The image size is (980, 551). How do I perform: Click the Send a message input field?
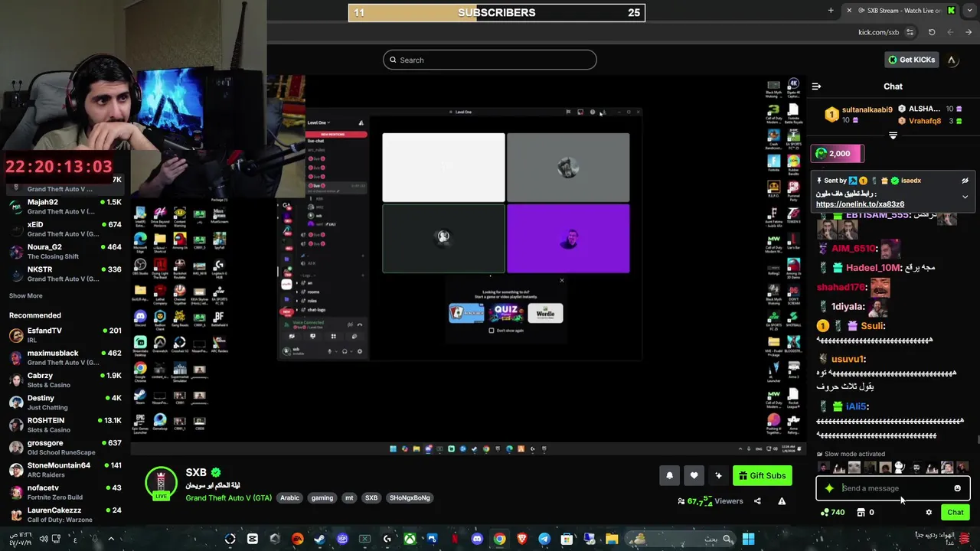(893, 488)
